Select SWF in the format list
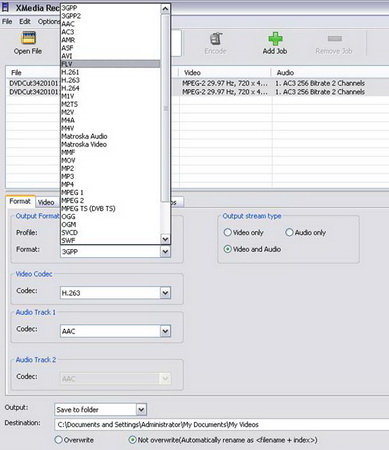The width and height of the screenshot is (389, 450). (x=110, y=241)
